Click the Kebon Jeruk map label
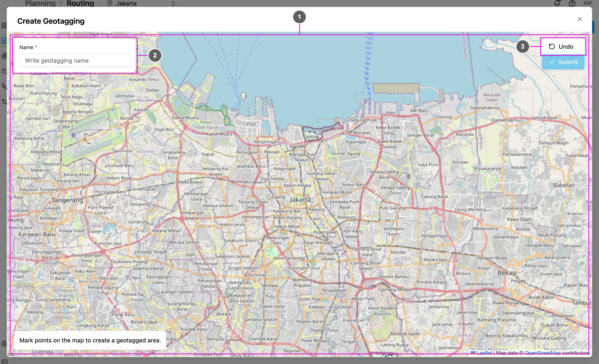 232,224
